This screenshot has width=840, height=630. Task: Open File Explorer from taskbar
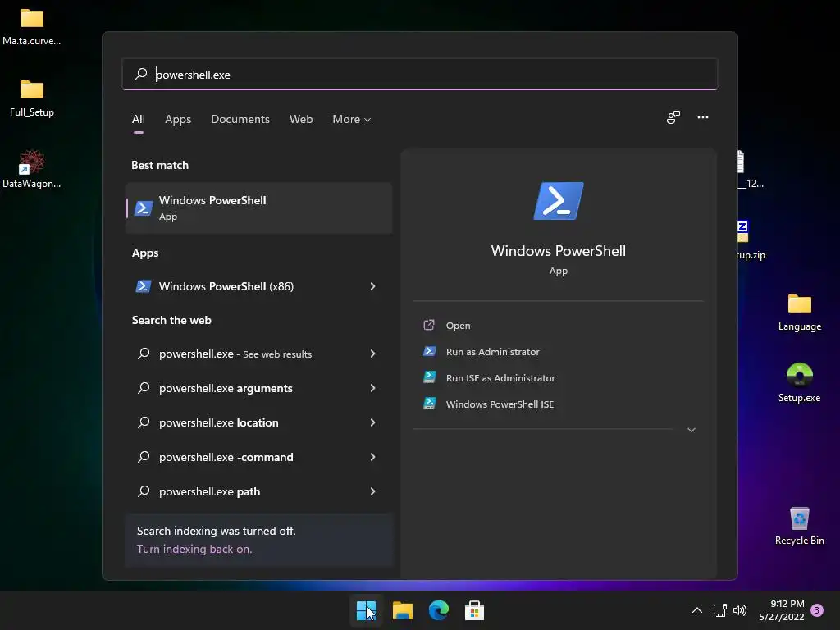pyautogui.click(x=402, y=610)
